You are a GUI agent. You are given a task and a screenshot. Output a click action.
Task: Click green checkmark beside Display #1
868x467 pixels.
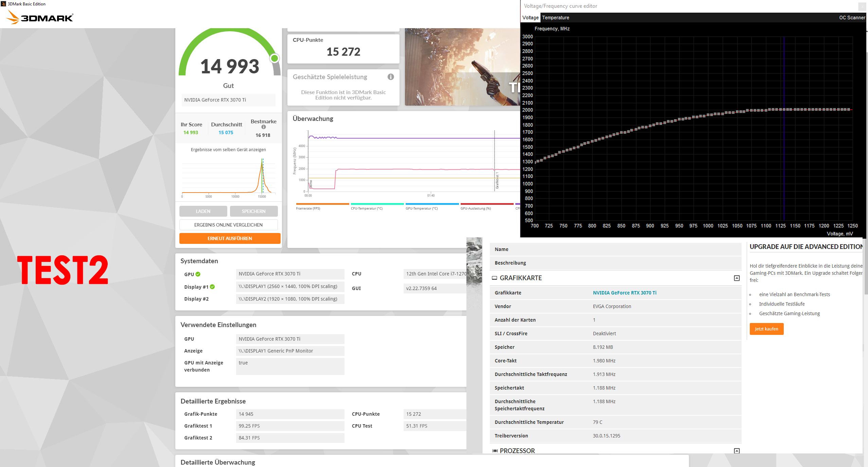[x=212, y=287]
